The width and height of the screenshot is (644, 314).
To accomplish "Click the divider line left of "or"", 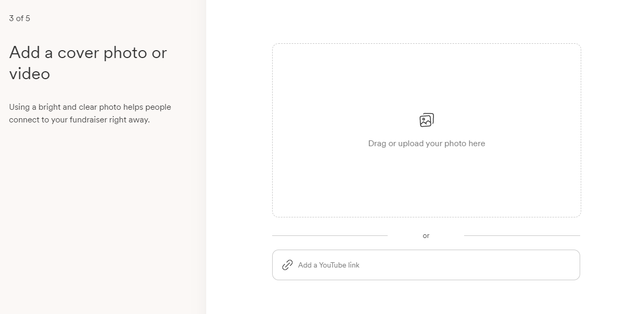I will (330, 235).
